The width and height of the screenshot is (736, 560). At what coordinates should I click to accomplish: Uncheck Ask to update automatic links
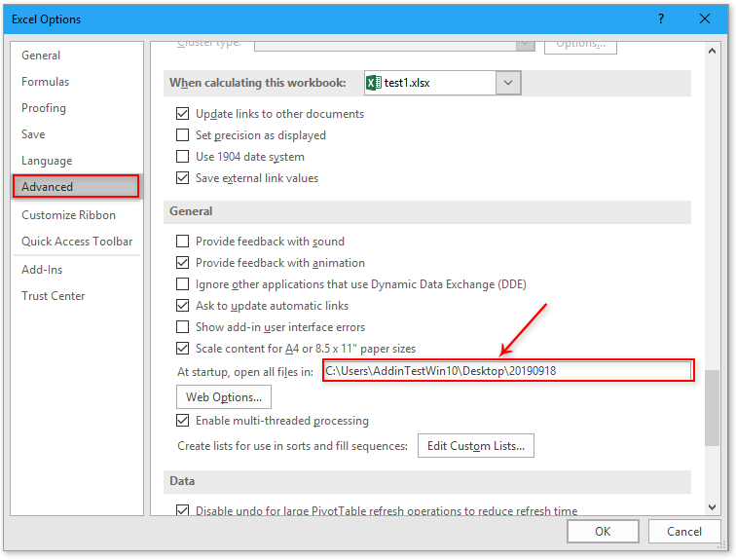[183, 306]
